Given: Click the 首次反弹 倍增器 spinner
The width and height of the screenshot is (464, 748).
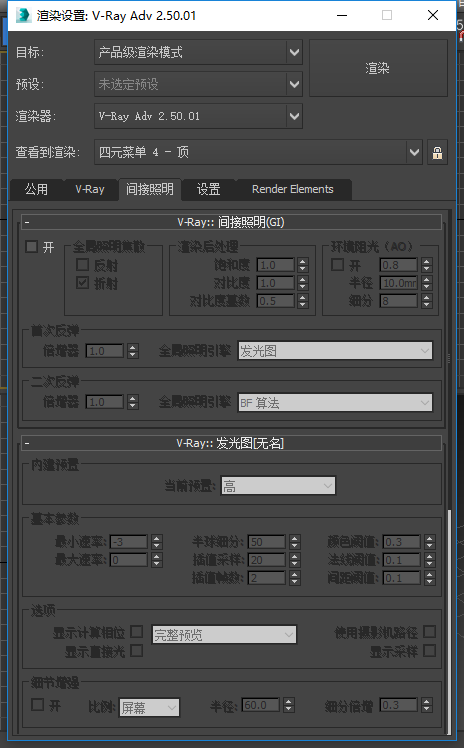Looking at the screenshot, I should (x=133, y=351).
